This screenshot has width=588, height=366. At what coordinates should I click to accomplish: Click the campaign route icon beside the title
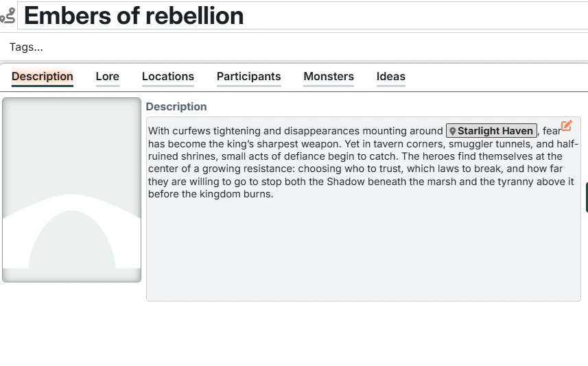(8, 16)
